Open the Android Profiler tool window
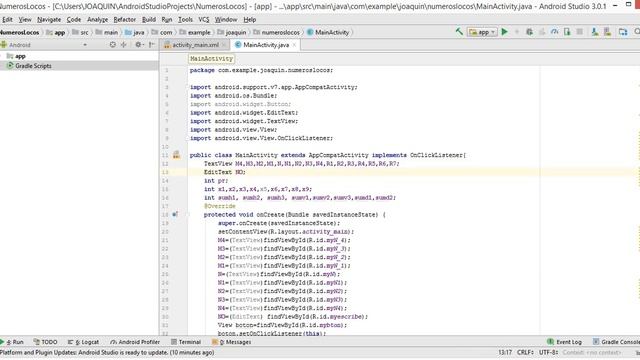The height and width of the screenshot is (360, 640). [135, 342]
